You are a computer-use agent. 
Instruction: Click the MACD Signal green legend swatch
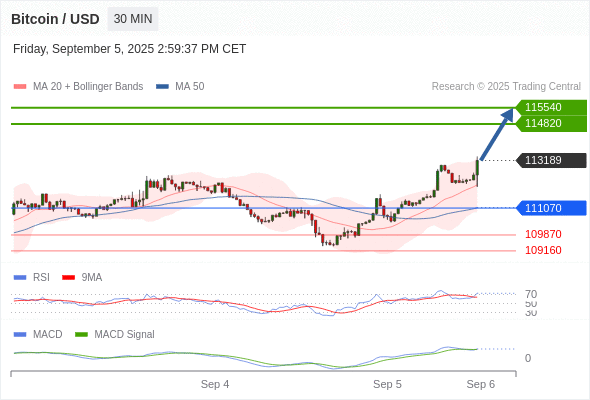click(x=81, y=335)
